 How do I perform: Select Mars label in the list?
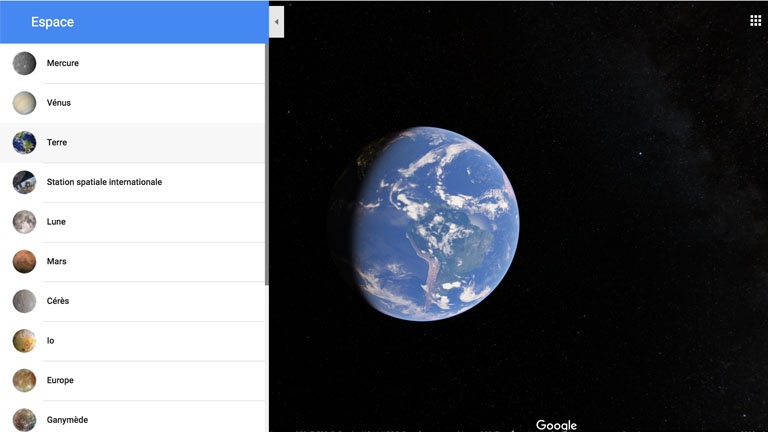56,262
